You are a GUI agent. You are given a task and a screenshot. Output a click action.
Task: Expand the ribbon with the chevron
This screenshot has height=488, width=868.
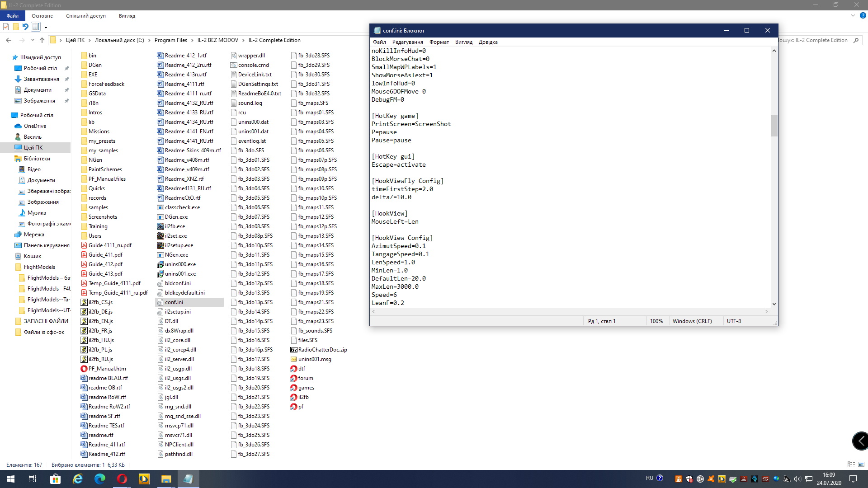tap(853, 16)
